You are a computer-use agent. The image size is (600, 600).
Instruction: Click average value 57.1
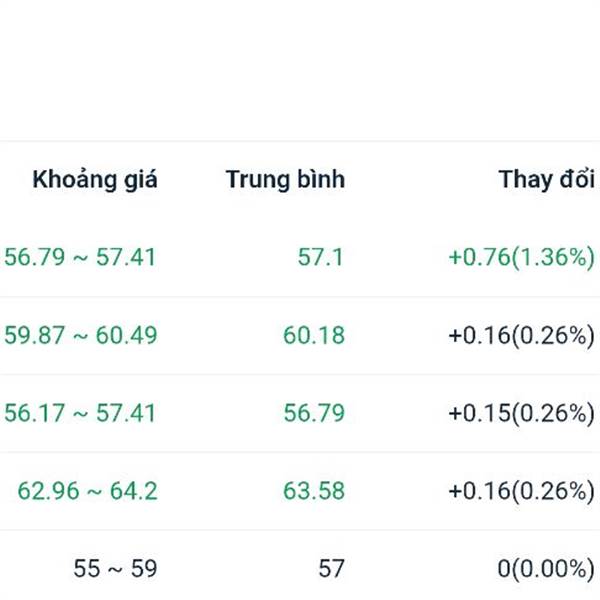pyautogui.click(x=321, y=257)
